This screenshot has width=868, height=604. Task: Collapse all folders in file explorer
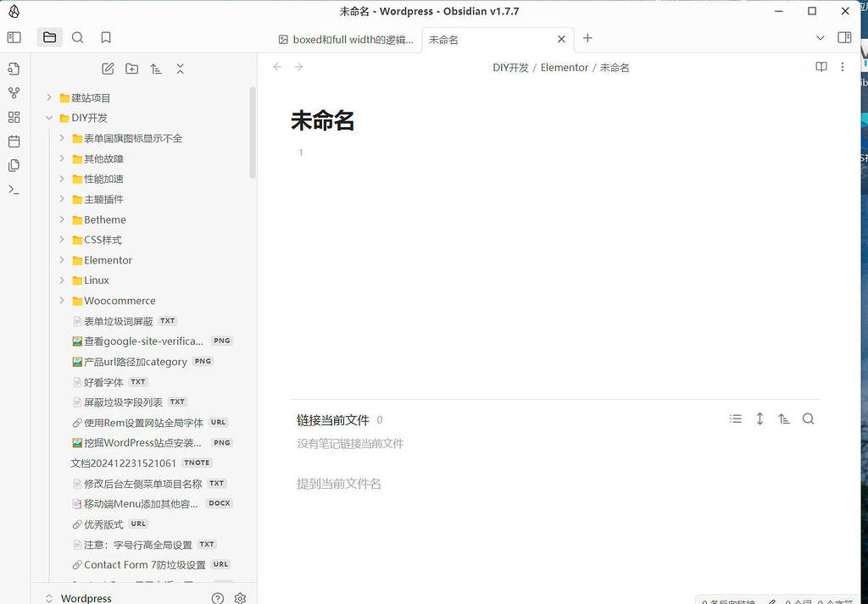(x=180, y=69)
